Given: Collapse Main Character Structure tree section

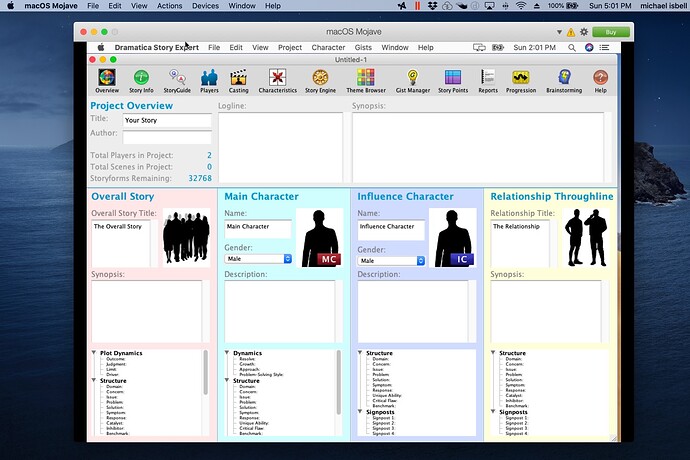Looking at the screenshot, I should click(227, 380).
